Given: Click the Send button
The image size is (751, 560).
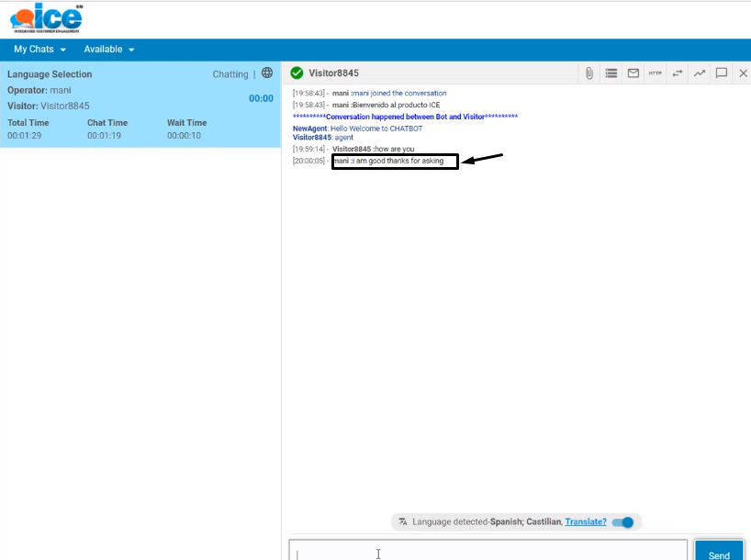Looking at the screenshot, I should coord(719,554).
